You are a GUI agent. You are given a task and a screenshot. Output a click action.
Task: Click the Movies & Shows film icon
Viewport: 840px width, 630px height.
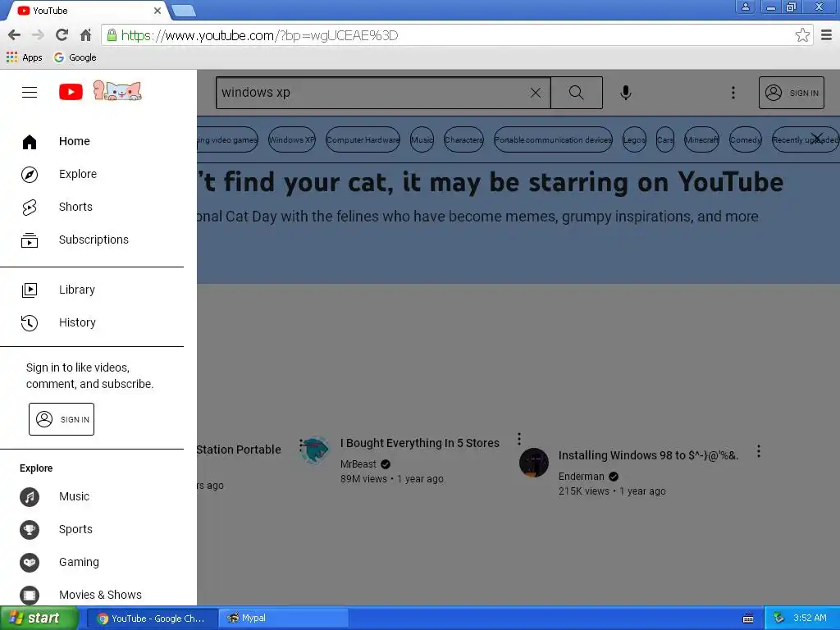pyautogui.click(x=30, y=595)
